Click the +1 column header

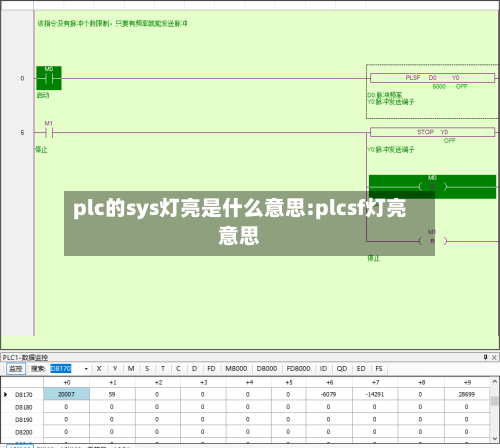coord(112,382)
